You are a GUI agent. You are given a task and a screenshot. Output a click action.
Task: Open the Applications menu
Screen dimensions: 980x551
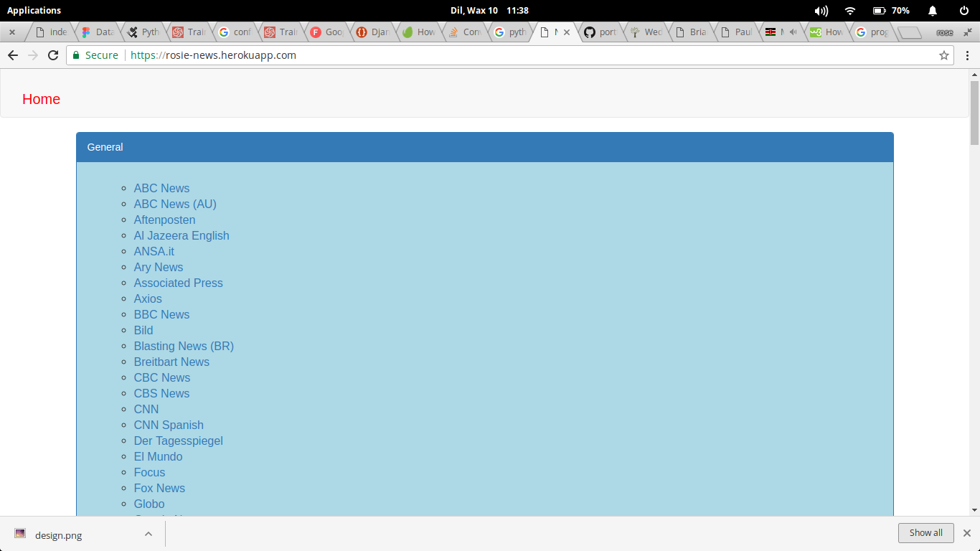34,11
